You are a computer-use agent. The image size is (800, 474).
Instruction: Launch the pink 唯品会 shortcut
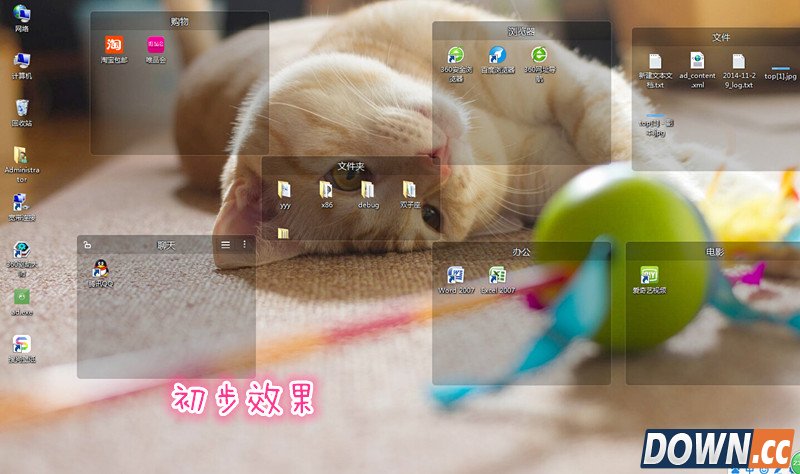(x=155, y=45)
